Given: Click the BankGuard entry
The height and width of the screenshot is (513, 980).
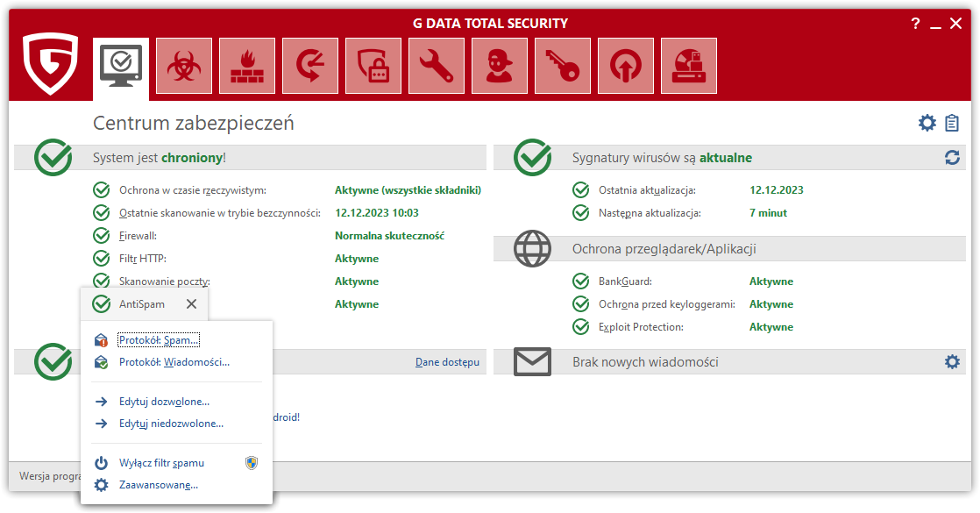Looking at the screenshot, I should [x=625, y=281].
